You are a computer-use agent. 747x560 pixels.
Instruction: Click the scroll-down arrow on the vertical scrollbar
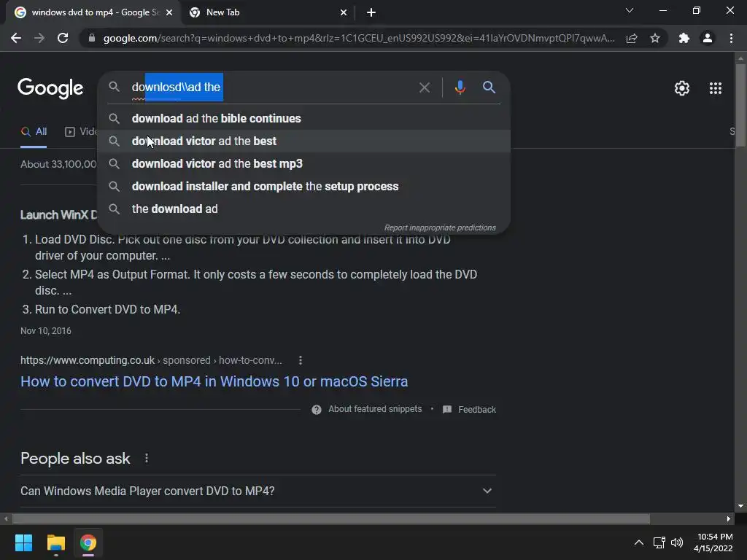point(740,506)
